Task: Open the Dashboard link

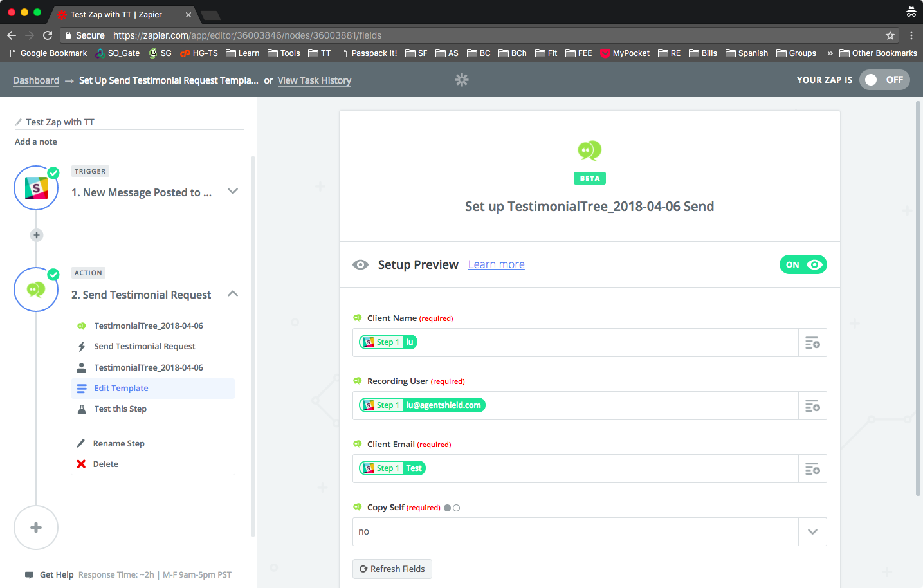Action: click(x=36, y=80)
